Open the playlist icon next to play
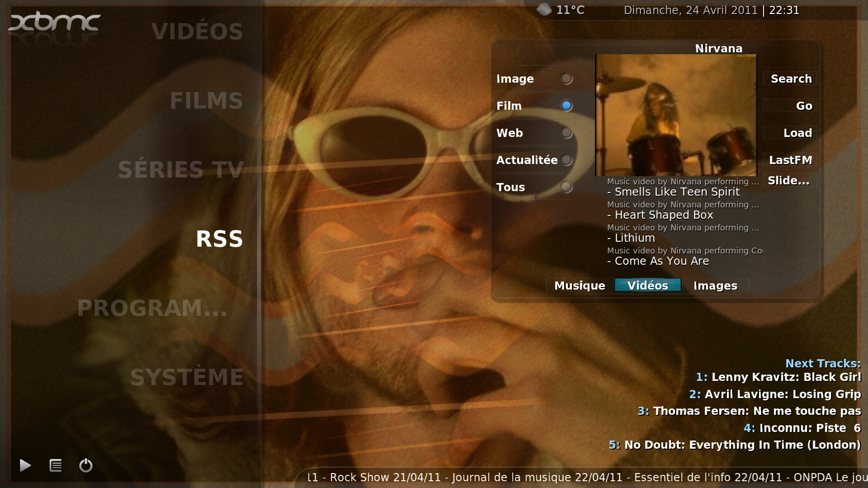 point(56,465)
